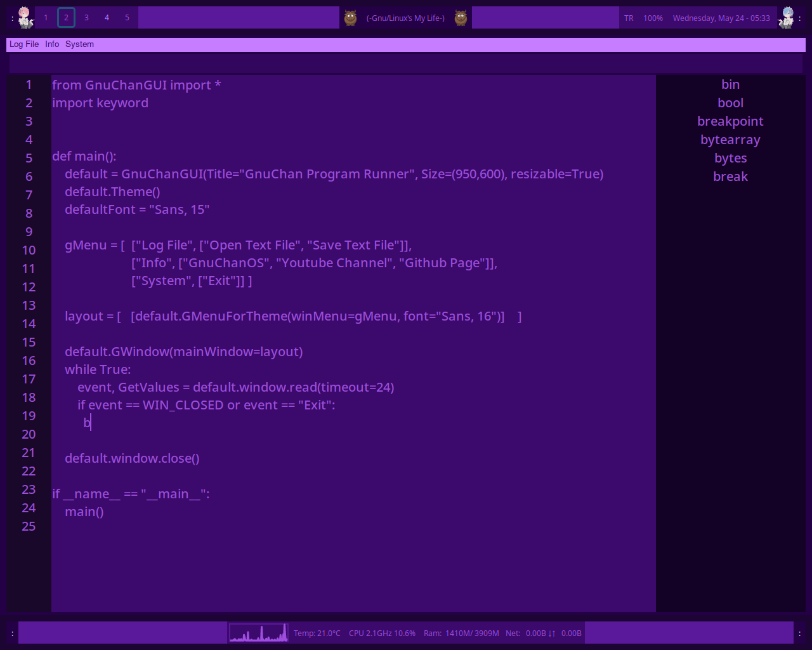The image size is (812, 650).
Task: Click the GNU mascot icon right of the quote
Action: tap(460, 17)
